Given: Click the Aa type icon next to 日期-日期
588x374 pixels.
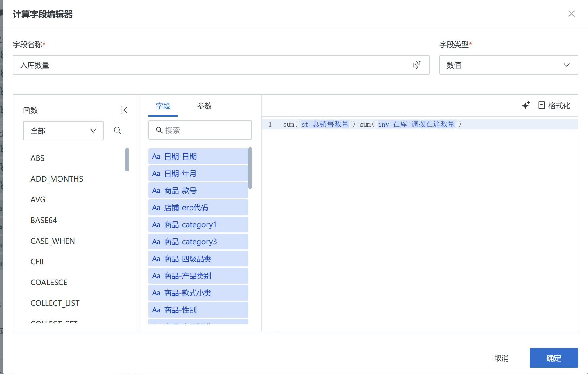Looking at the screenshot, I should pos(156,156).
